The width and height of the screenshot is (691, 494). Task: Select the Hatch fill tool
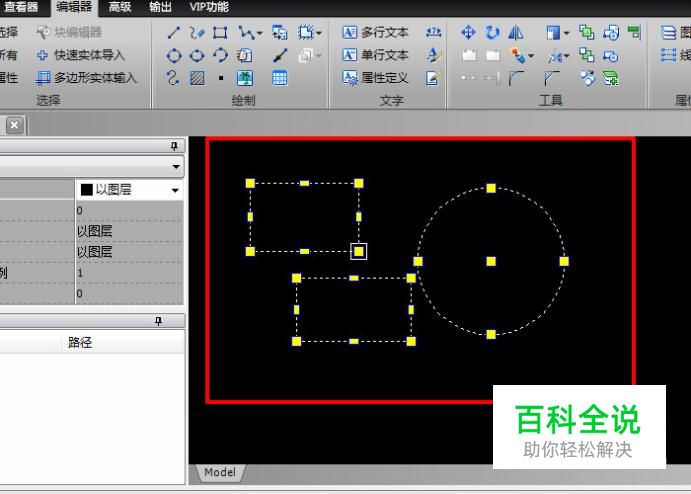197,78
